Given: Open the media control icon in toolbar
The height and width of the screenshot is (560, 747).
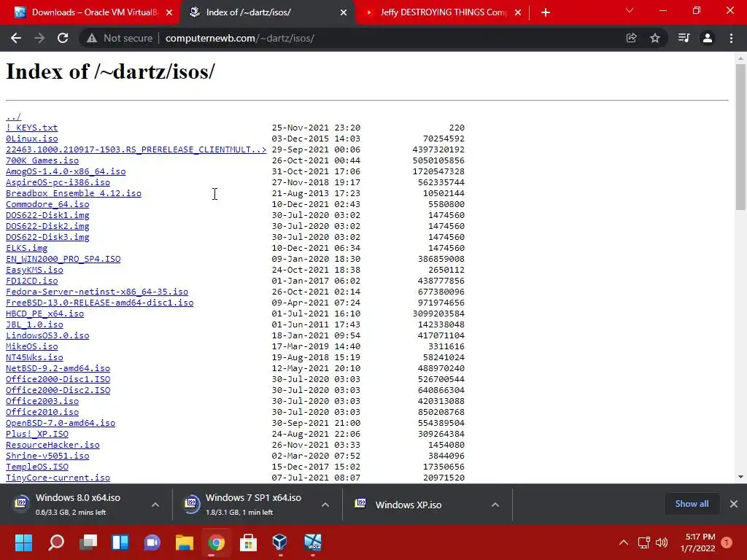Looking at the screenshot, I should point(684,38).
